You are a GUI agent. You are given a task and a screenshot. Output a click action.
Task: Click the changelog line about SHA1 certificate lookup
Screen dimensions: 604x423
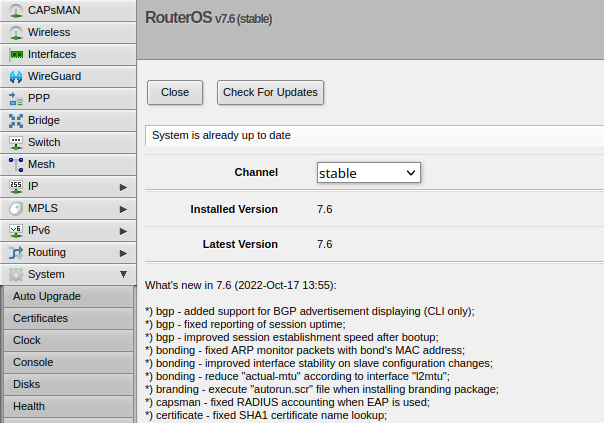click(x=266, y=415)
